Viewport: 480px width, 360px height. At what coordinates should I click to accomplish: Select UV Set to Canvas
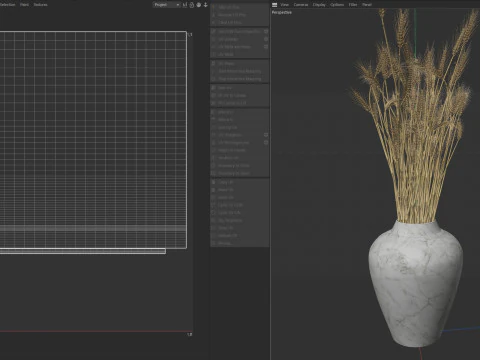(x=240, y=95)
